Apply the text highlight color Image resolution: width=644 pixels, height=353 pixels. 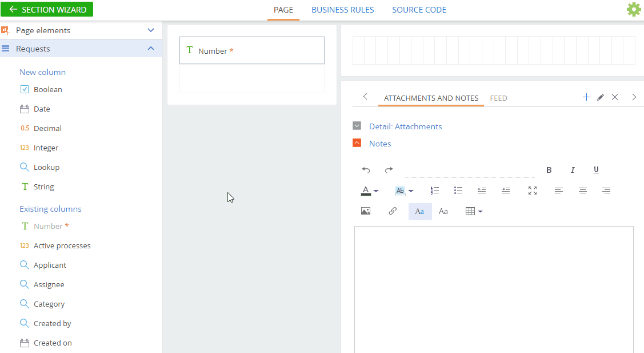point(400,191)
